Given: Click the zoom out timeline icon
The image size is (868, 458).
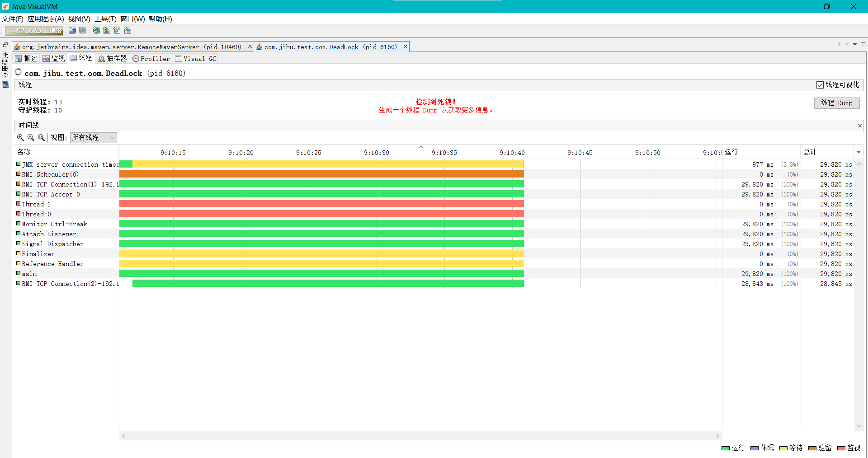Looking at the screenshot, I should tap(31, 138).
